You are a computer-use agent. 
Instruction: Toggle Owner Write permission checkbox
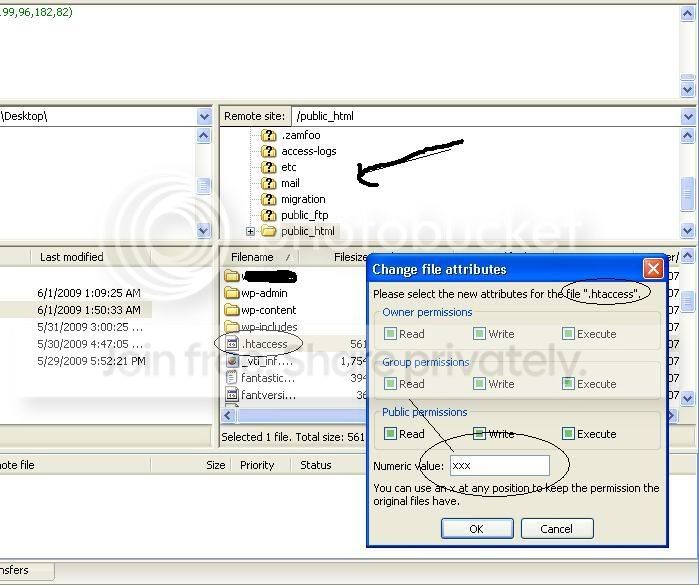[x=479, y=334]
